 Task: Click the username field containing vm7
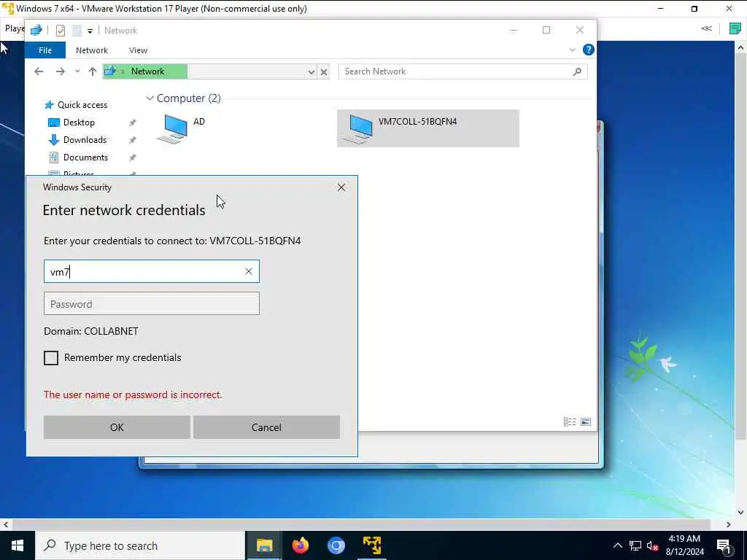pyautogui.click(x=152, y=271)
